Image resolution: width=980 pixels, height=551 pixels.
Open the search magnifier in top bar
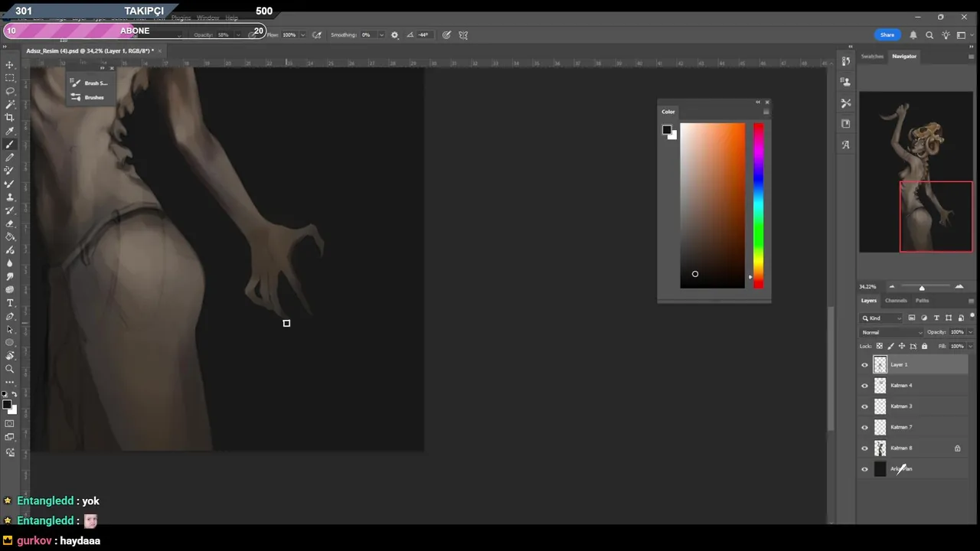pyautogui.click(x=929, y=35)
